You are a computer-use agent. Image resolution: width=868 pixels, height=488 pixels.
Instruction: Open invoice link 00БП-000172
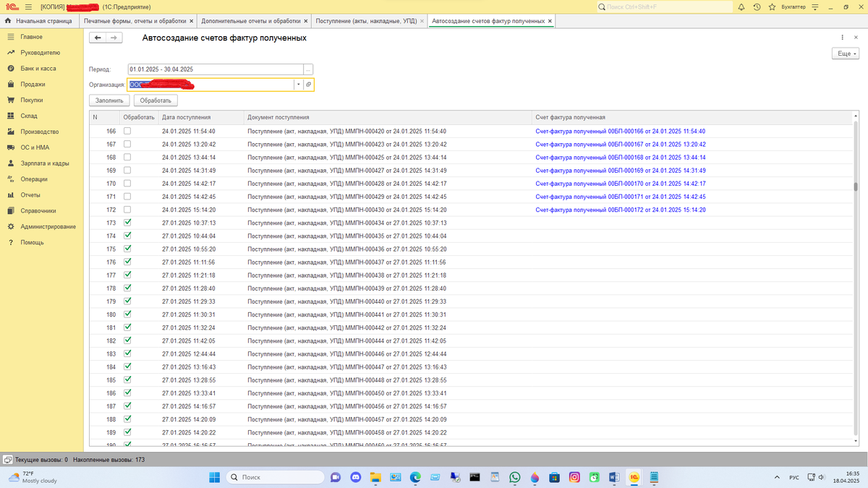pos(620,210)
